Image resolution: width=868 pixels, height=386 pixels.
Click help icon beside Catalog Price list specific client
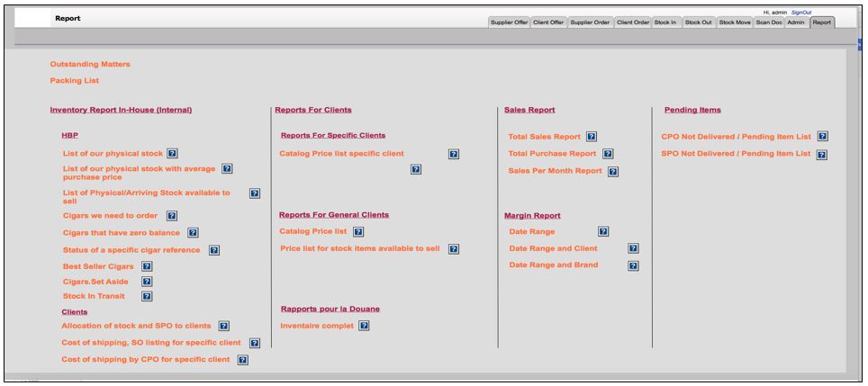[454, 154]
